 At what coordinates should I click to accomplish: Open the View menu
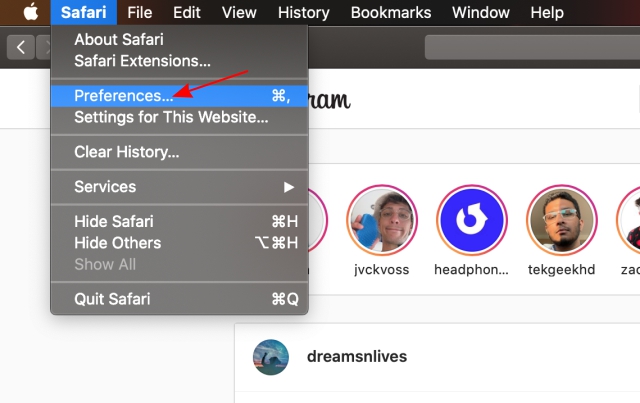[239, 12]
